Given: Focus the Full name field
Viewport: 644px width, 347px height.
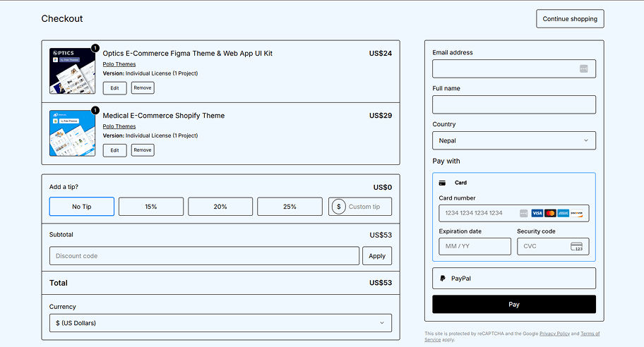Looking at the screenshot, I should [514, 104].
